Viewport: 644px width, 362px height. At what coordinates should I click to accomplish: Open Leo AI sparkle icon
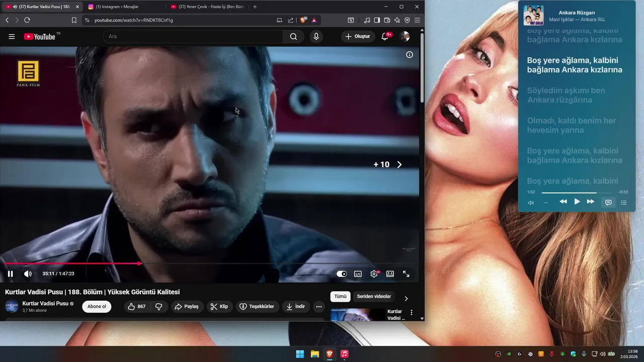click(x=397, y=20)
